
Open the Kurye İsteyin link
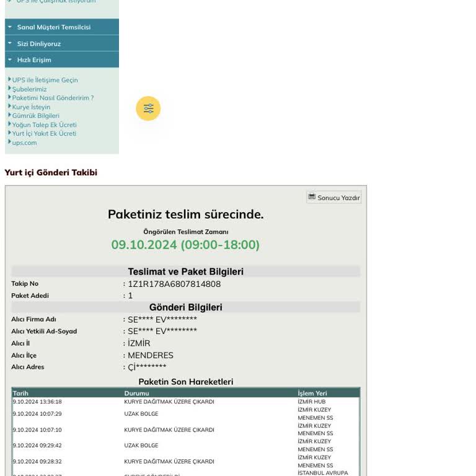coord(31,107)
